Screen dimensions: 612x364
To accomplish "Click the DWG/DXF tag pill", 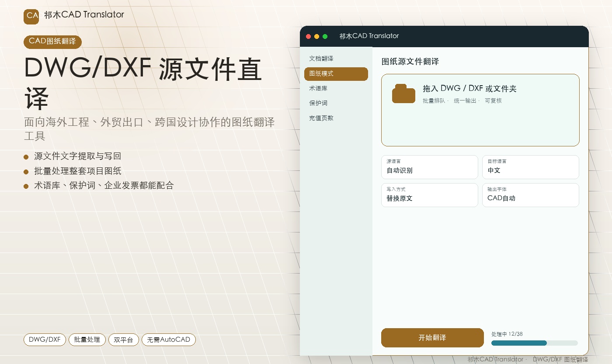I will 45,340.
